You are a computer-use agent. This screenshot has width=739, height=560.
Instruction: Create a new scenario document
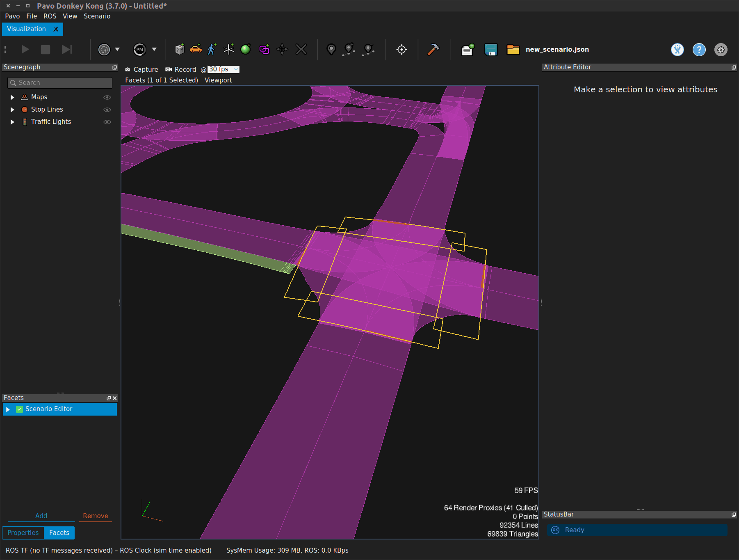467,49
